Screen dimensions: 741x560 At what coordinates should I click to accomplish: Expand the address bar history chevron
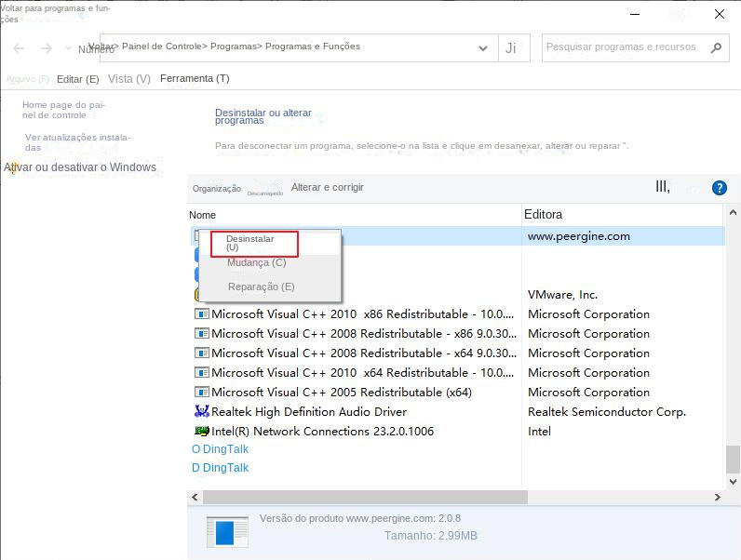pos(483,48)
